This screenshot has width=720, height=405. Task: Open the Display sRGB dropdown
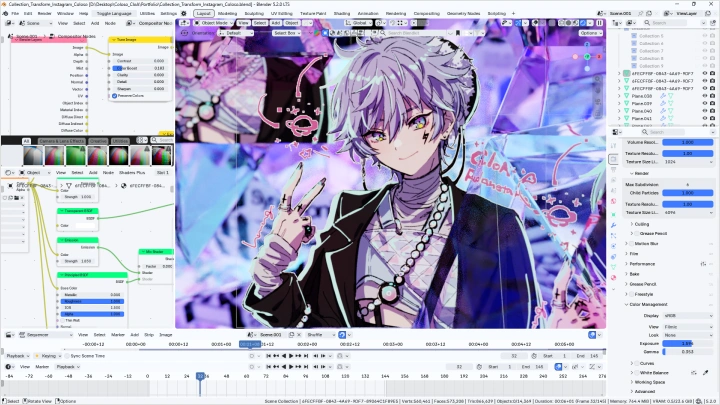[687, 315]
